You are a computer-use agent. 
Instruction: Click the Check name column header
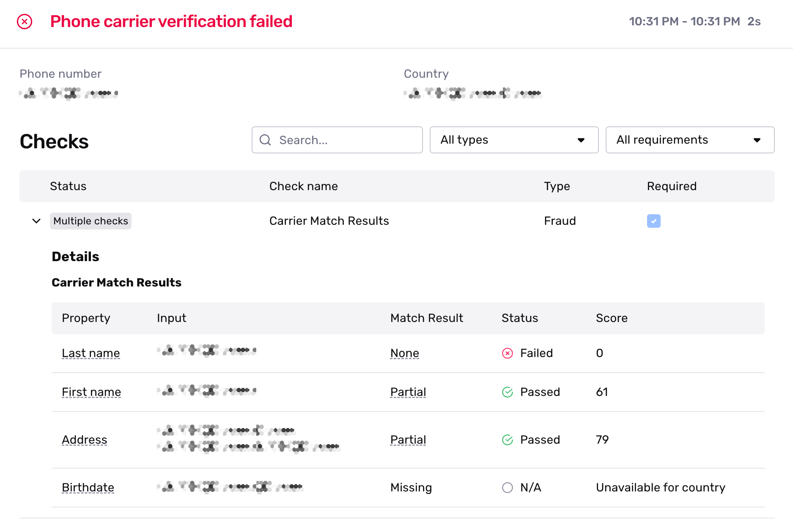coord(304,186)
